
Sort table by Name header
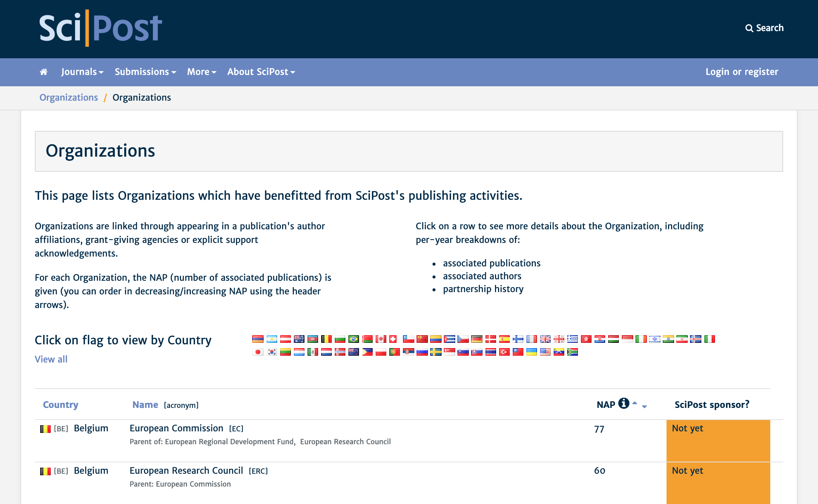pyautogui.click(x=145, y=404)
